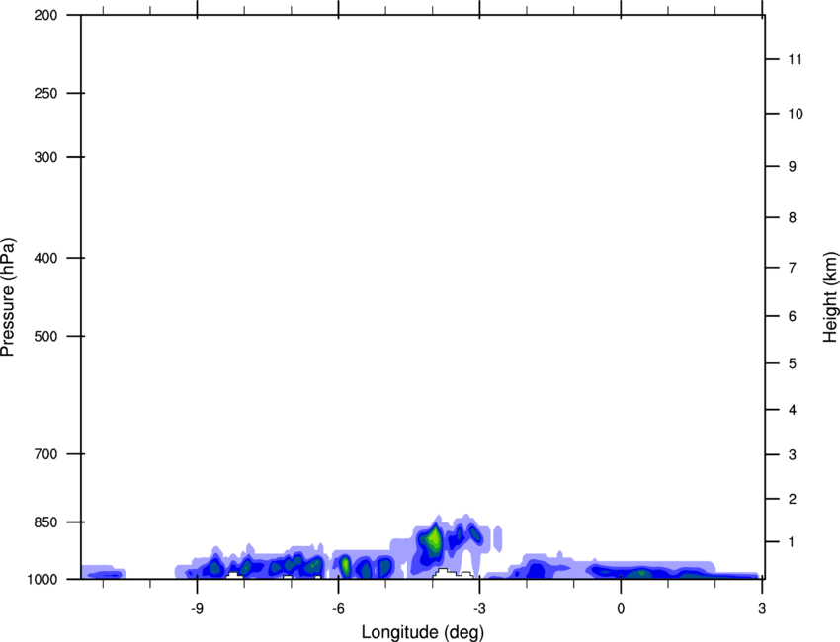This screenshot has height=642, width=840.
Task: Click the 'Pressure (hPa)' axis title
Action: (x=8, y=297)
